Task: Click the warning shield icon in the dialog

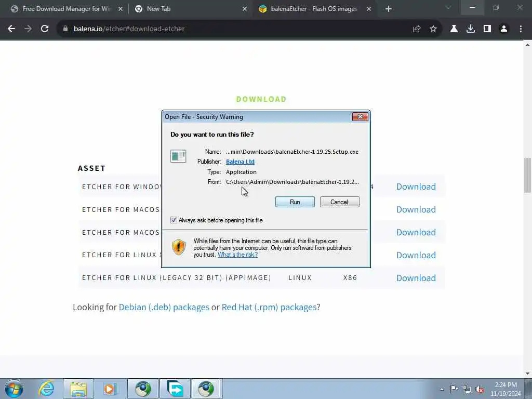Action: [179, 247]
